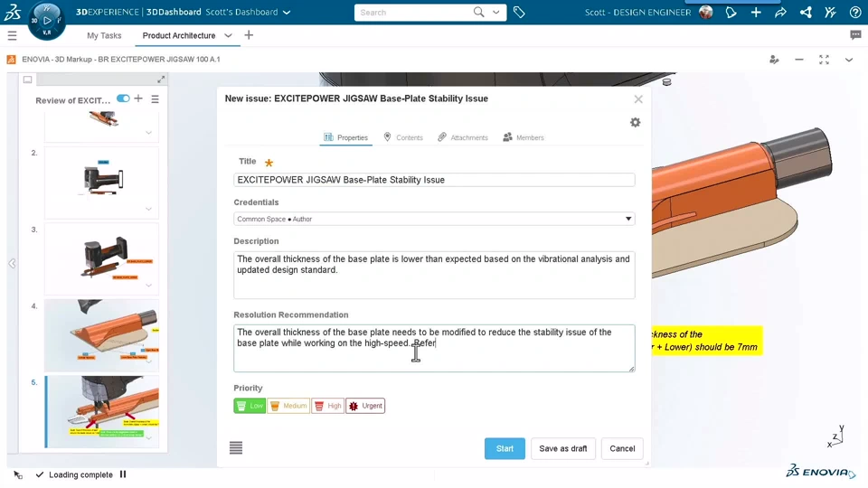The height and width of the screenshot is (488, 868).
Task: Set priority to Medium
Action: (x=288, y=406)
